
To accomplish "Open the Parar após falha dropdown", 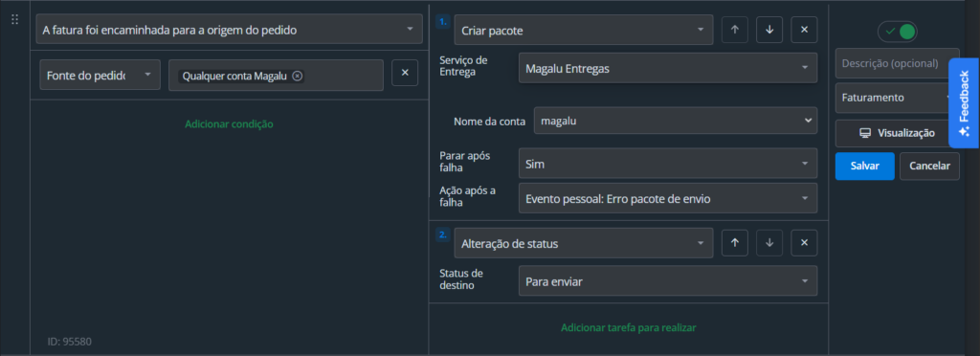I will point(667,164).
